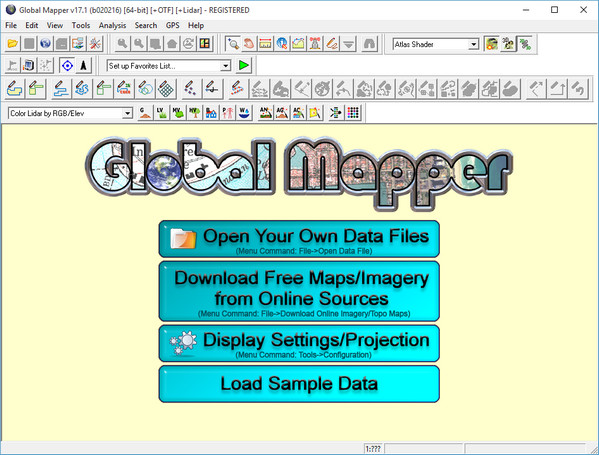Click the 3D elevation options icon
This screenshot has height=455, width=599.
[508, 44]
